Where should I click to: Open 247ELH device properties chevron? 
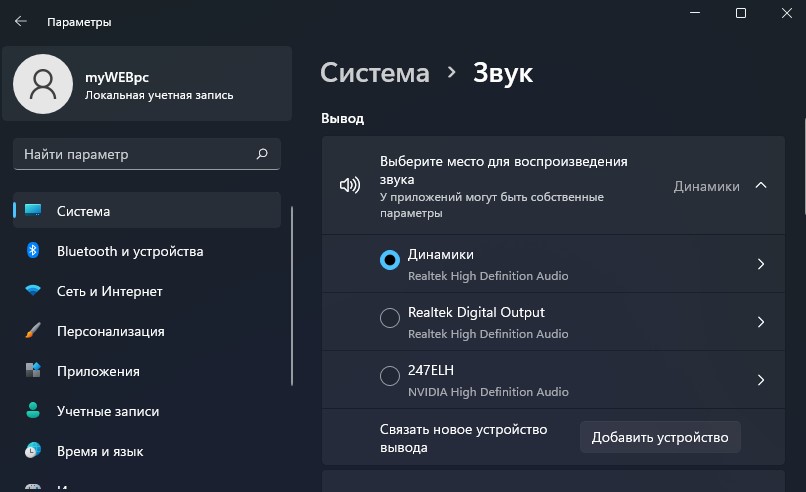tap(761, 380)
